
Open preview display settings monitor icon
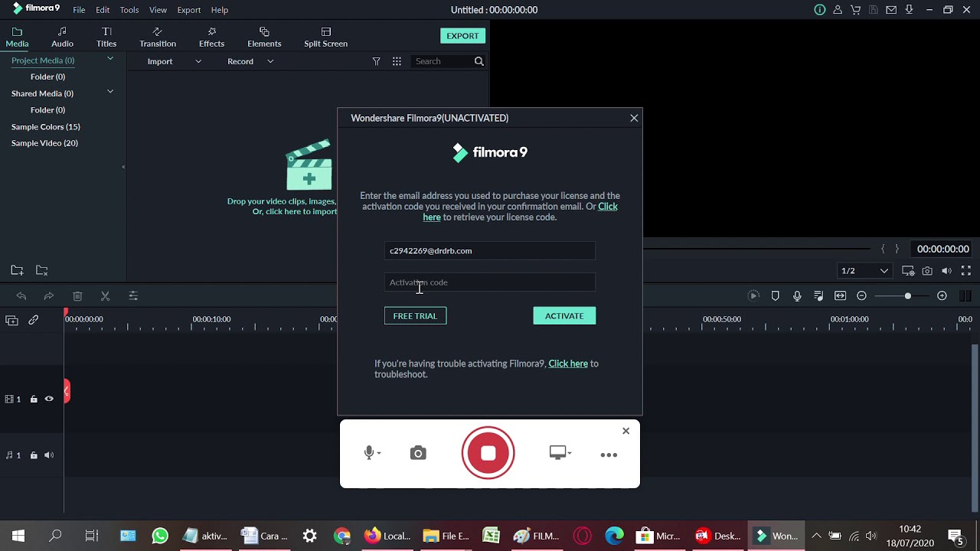coord(908,271)
